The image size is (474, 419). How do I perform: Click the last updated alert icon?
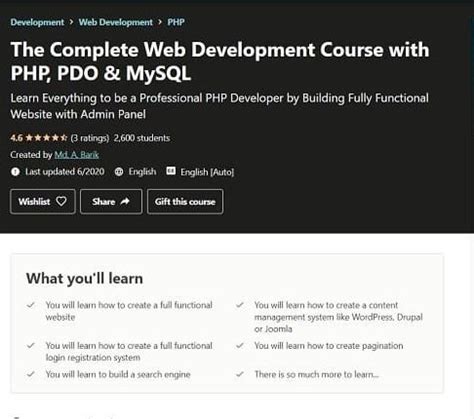[15, 172]
